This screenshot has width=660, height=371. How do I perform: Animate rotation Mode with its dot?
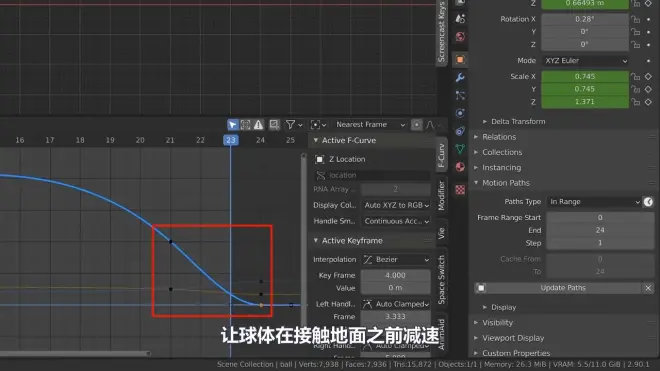click(649, 61)
